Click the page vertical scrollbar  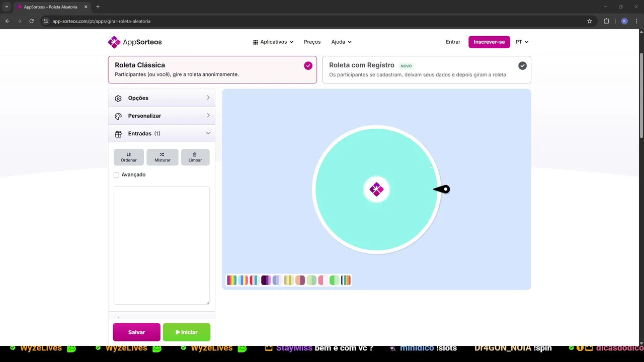(641, 96)
